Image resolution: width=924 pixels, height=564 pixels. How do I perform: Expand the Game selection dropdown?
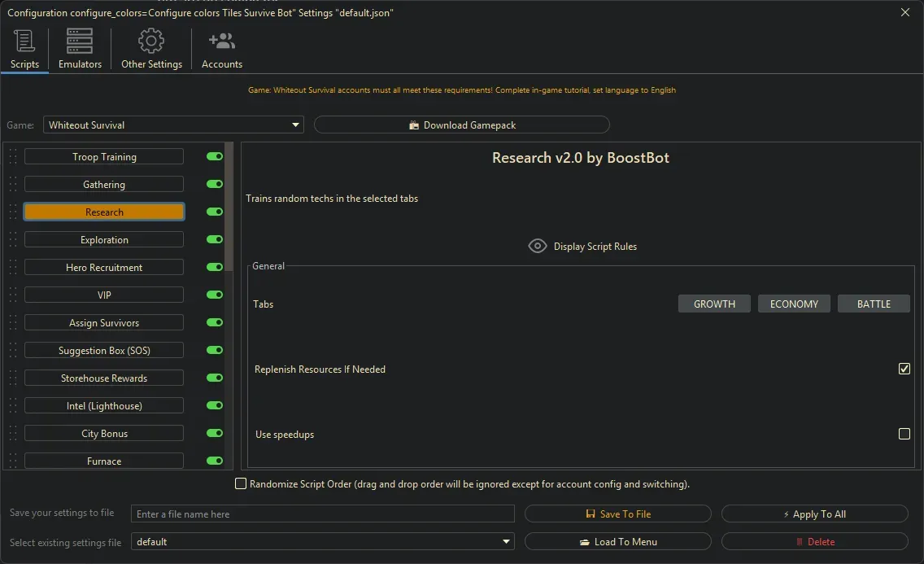click(295, 125)
